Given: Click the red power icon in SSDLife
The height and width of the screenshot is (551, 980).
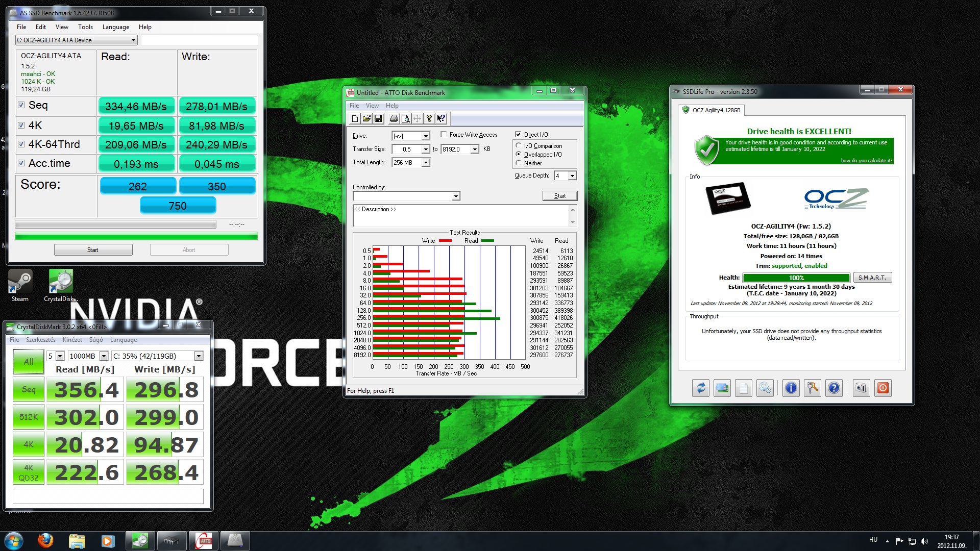Looking at the screenshot, I should tap(883, 388).
